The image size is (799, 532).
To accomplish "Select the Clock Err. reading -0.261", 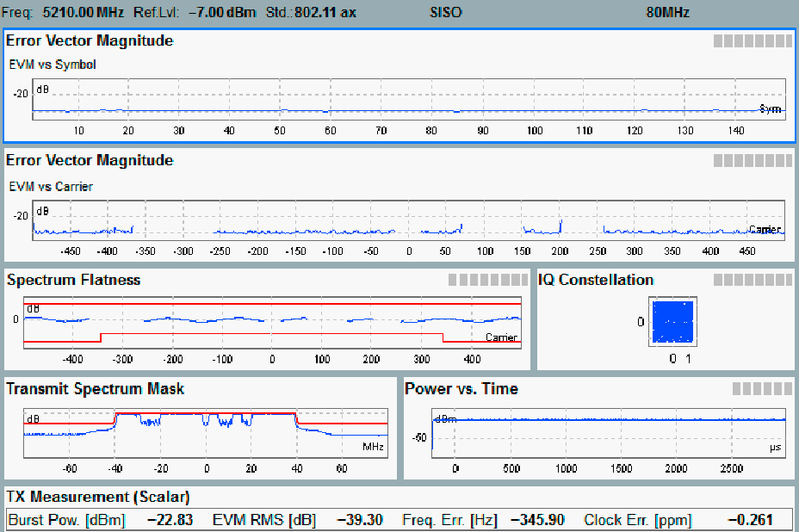I will point(749,520).
